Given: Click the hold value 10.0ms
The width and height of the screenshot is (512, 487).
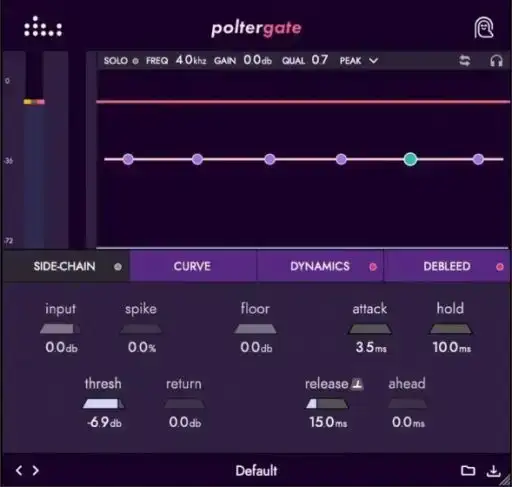Looking at the screenshot, I should (x=452, y=348).
